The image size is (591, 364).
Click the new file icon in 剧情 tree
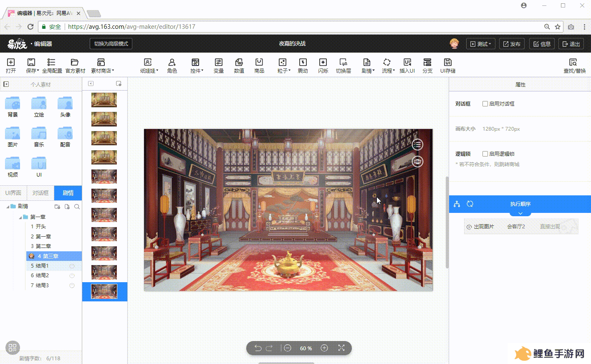click(x=67, y=207)
